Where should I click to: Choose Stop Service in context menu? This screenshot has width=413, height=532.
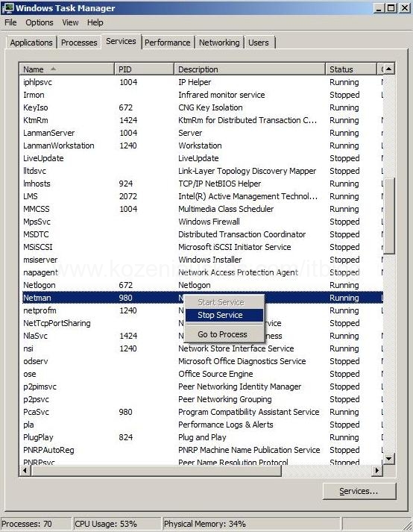click(224, 315)
